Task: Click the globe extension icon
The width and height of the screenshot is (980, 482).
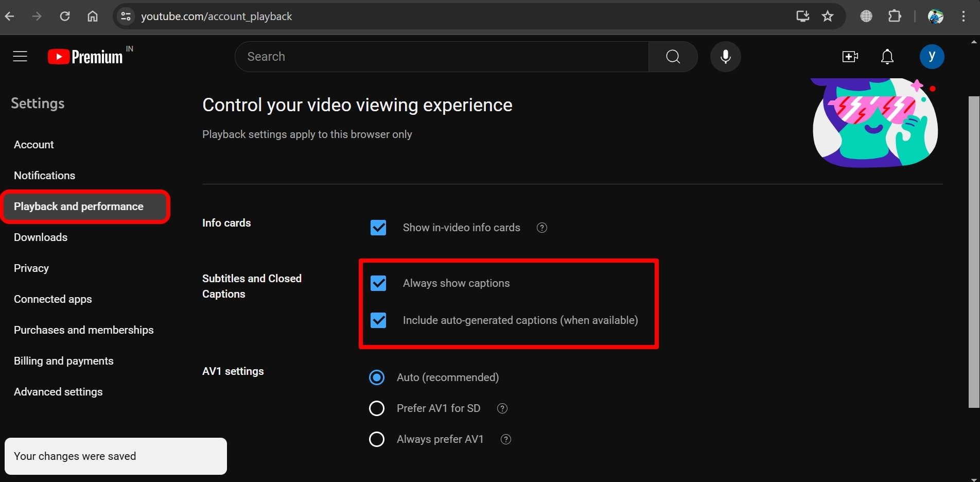Action: [866, 16]
